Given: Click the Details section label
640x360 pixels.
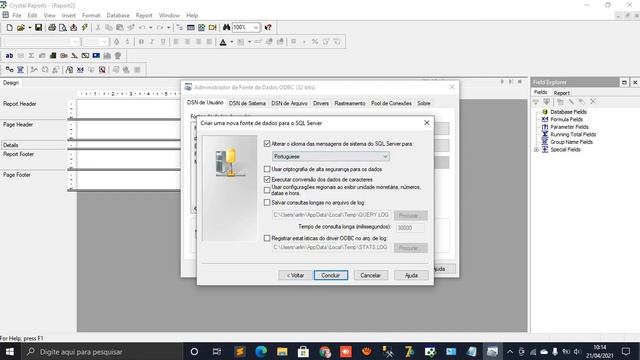Looking at the screenshot, I should click(x=11, y=145).
